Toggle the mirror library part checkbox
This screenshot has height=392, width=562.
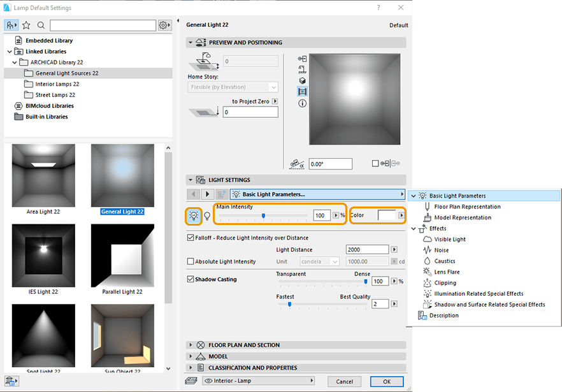[375, 164]
